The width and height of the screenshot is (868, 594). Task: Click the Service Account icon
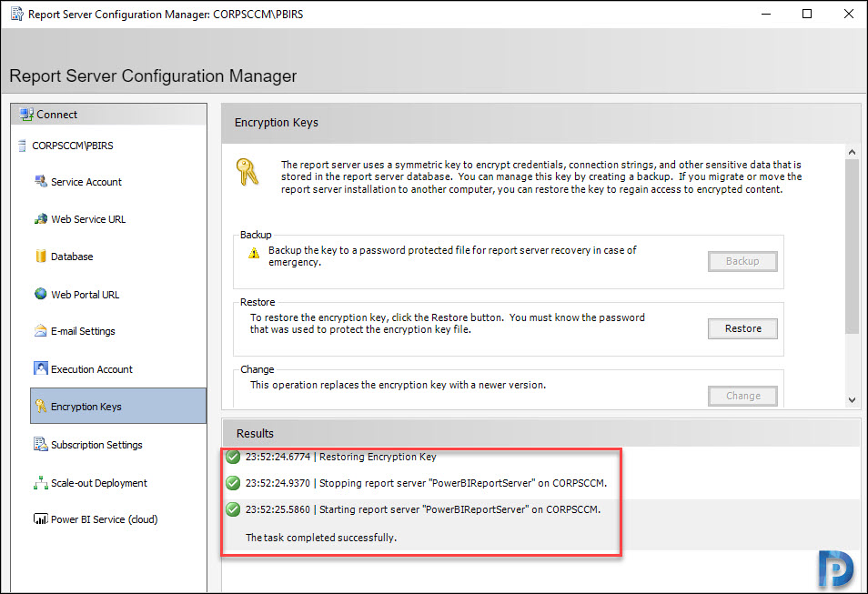coord(40,181)
